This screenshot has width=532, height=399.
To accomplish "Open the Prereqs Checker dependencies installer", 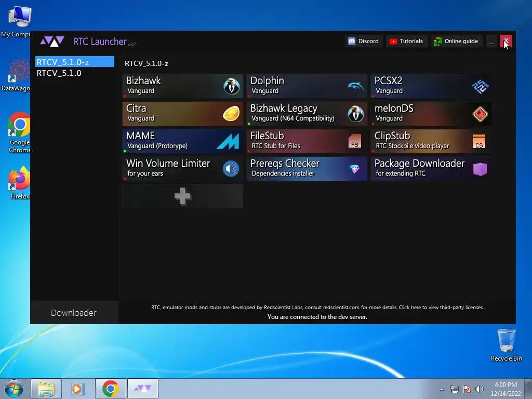I will (307, 169).
